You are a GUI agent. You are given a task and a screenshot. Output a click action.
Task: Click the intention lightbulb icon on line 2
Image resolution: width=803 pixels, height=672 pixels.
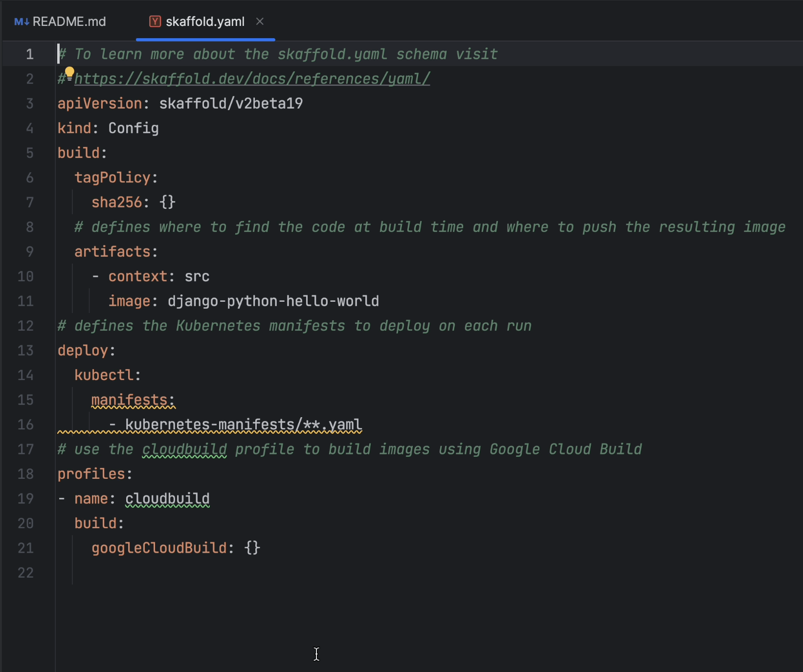pyautogui.click(x=69, y=72)
